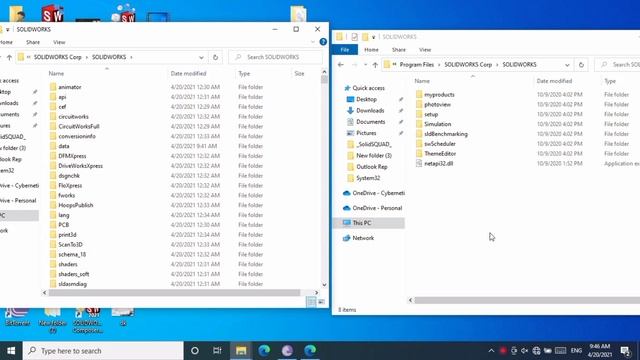640x360 pixels.
Task: Open the animator folder in left window
Action: click(x=70, y=87)
